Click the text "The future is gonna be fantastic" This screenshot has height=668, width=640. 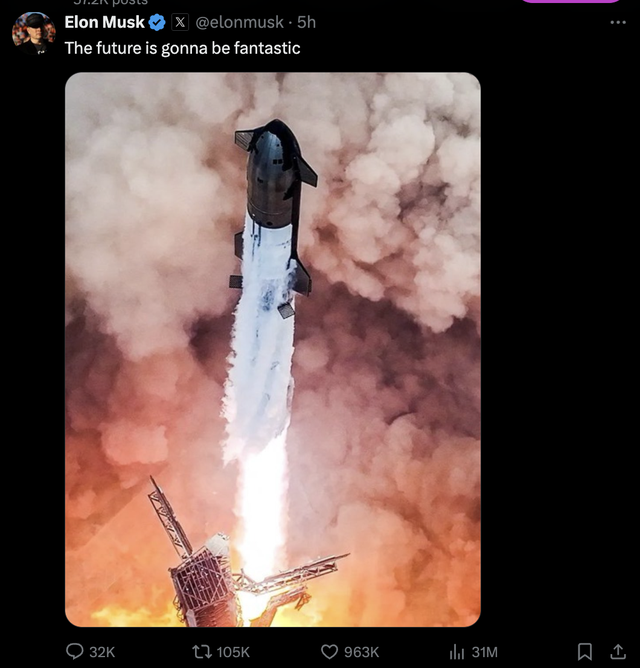(x=182, y=47)
